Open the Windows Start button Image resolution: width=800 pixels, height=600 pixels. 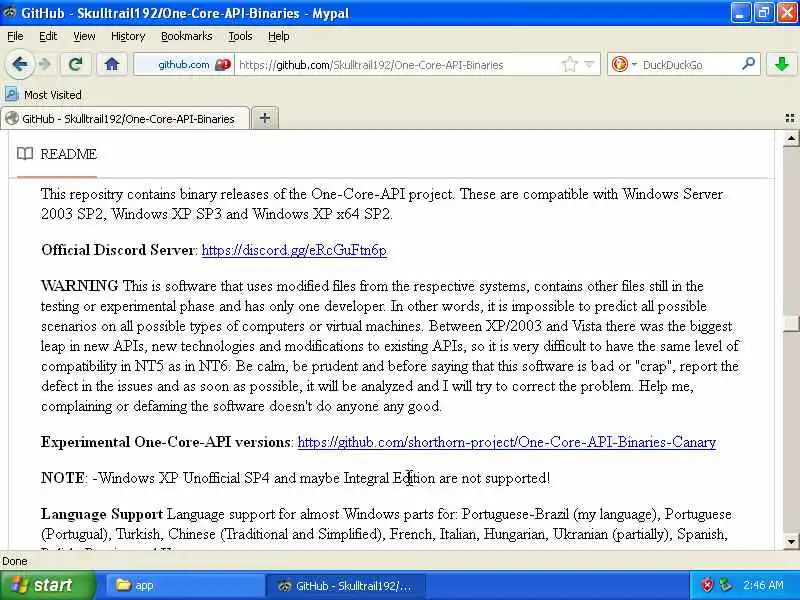click(x=47, y=585)
